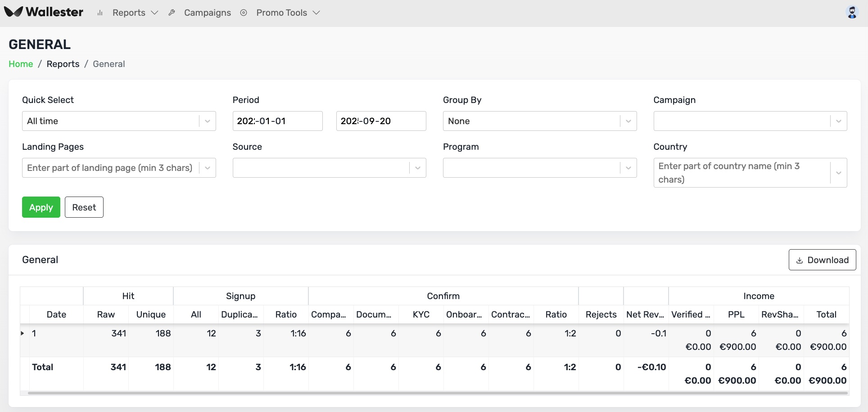Open the Source filter dropdown
Image resolution: width=868 pixels, height=412 pixels.
coord(329,168)
